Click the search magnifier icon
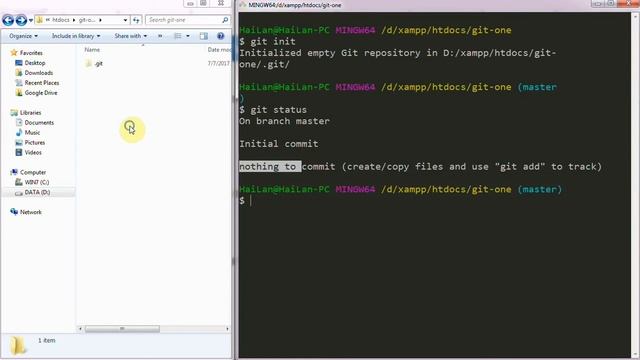 pos(225,20)
